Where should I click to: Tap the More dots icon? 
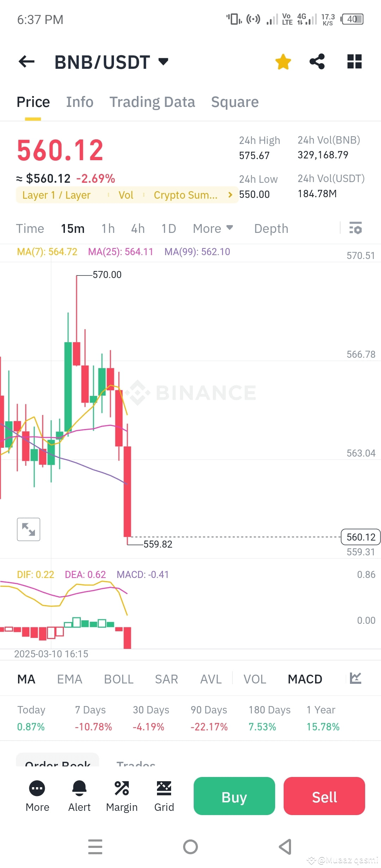pos(37,788)
